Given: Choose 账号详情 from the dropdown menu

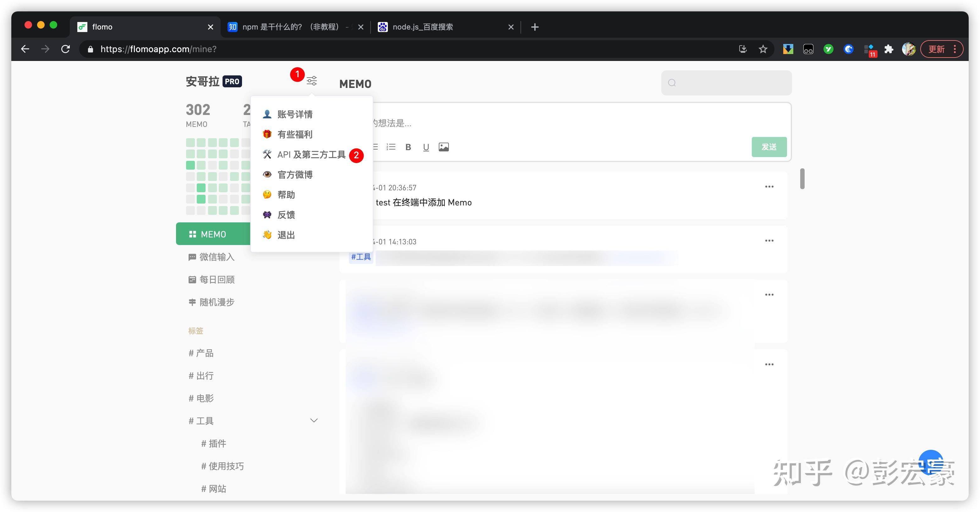Looking at the screenshot, I should [295, 114].
